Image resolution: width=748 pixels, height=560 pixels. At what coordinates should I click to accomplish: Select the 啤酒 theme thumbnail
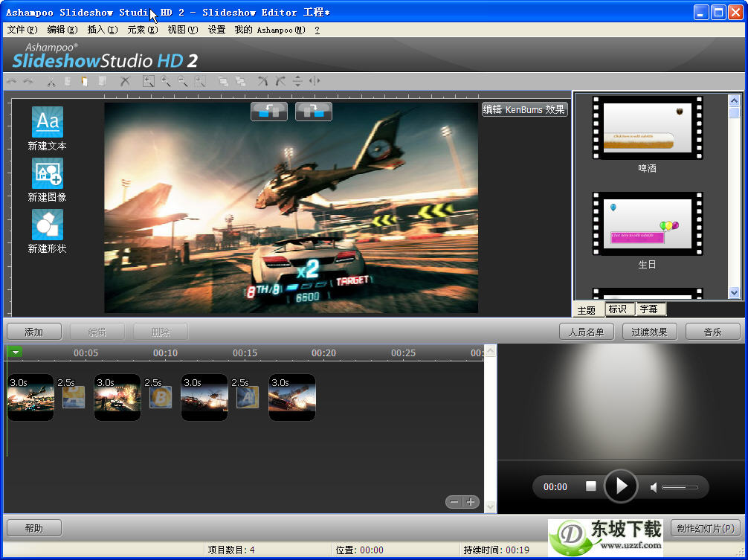(648, 128)
